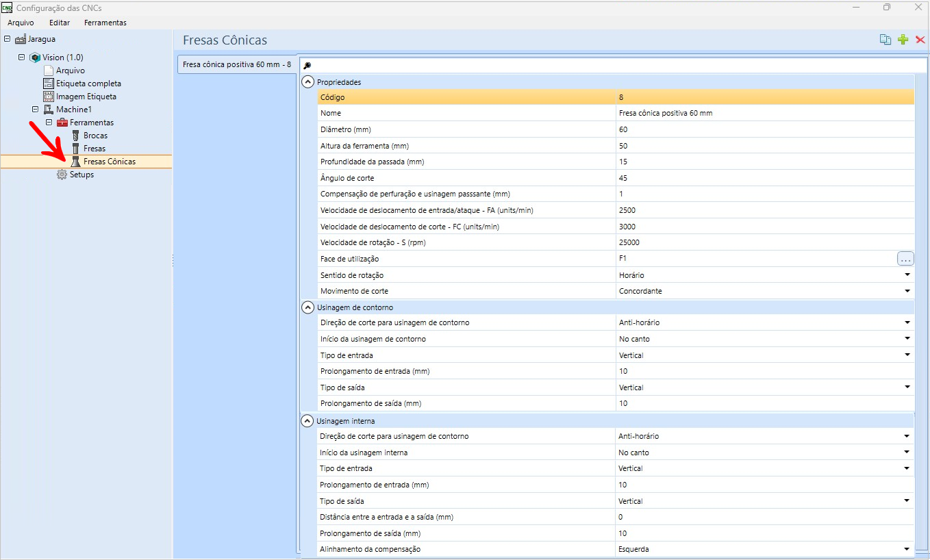930x560 pixels.
Task: Select Brocas in the tree
Action: click(x=96, y=136)
